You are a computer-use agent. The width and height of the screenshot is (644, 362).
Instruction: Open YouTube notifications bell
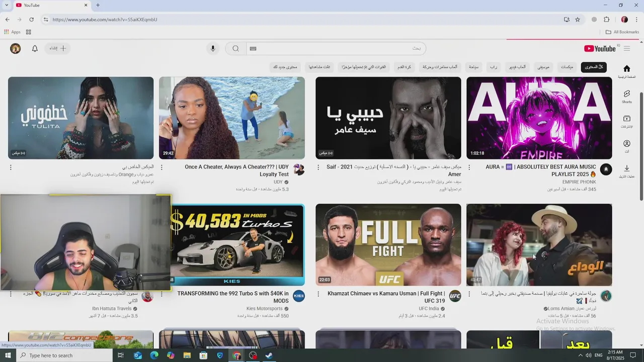point(35,48)
